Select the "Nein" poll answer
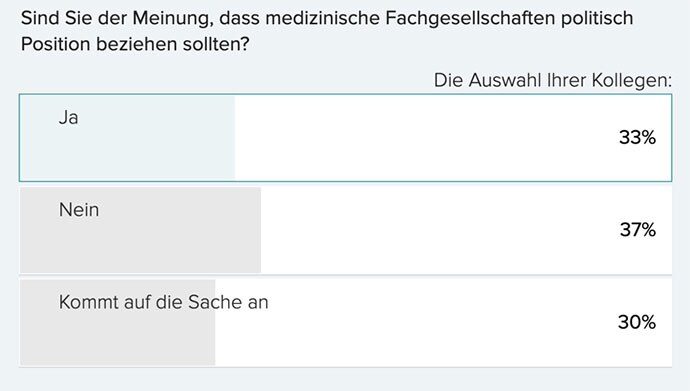 click(x=345, y=230)
